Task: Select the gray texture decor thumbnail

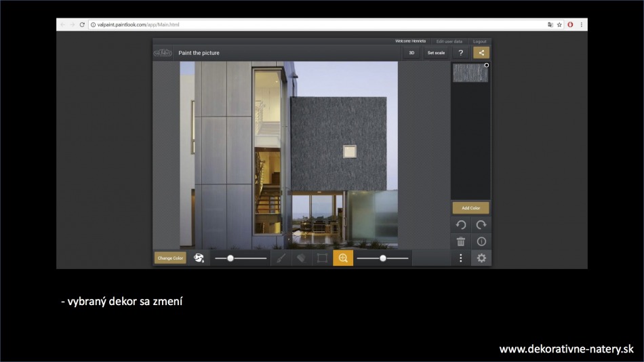Action: [x=470, y=73]
